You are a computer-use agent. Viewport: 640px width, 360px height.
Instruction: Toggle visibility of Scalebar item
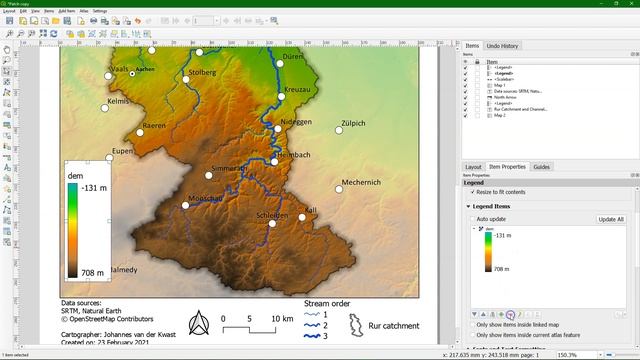[x=465, y=79]
